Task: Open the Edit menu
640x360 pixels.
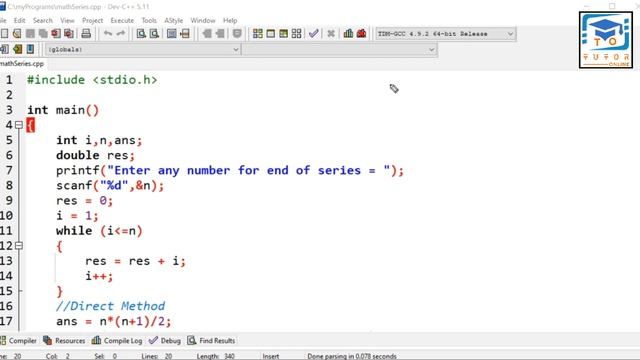Action: point(20,20)
